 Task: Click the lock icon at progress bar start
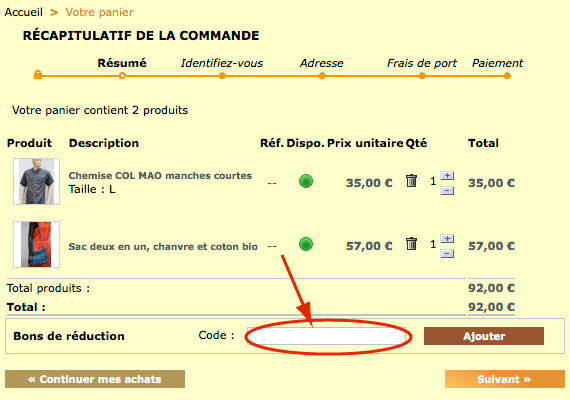38,75
